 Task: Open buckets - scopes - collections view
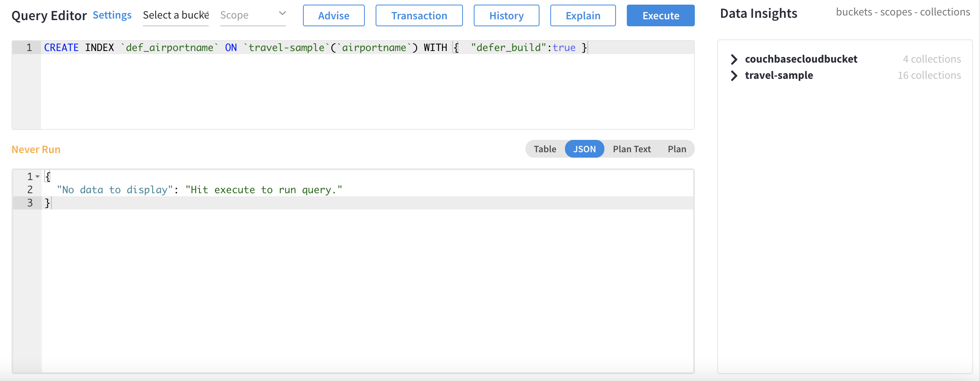tap(903, 12)
